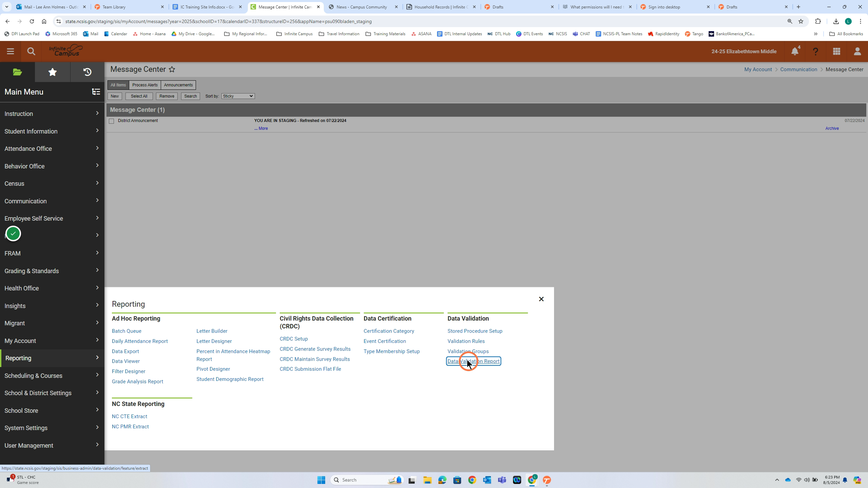
Task: Open the app switcher grid icon
Action: point(836,52)
